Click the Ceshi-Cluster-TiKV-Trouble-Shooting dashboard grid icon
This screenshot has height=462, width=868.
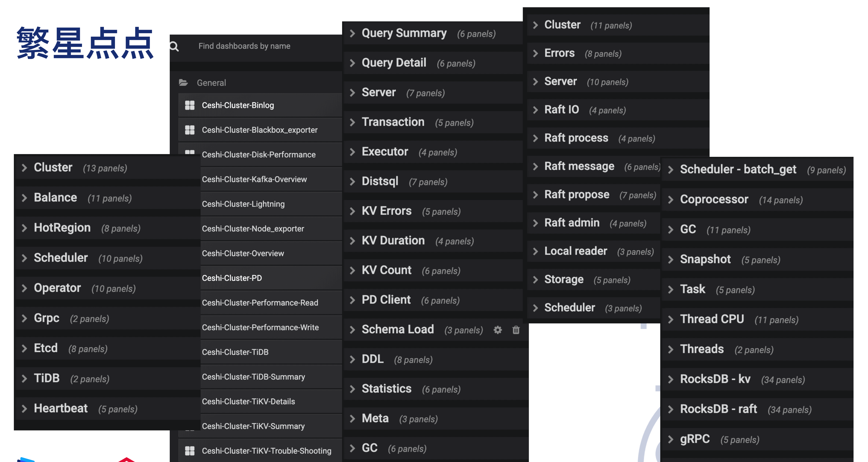point(190,450)
